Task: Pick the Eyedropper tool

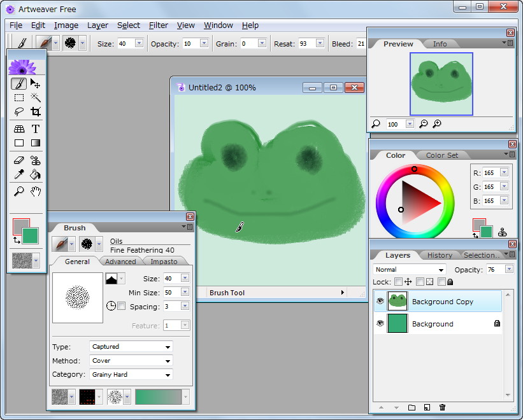Action: click(19, 174)
